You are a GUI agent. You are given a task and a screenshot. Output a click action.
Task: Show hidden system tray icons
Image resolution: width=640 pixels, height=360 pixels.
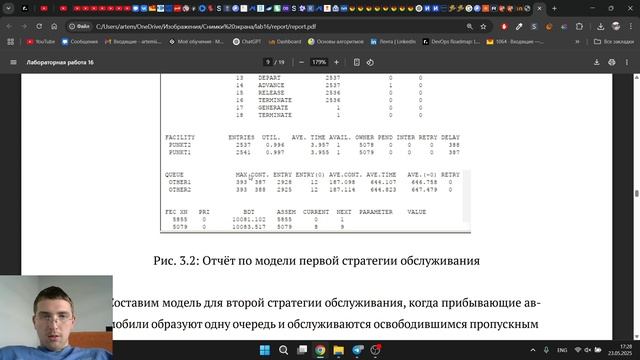tap(533, 350)
